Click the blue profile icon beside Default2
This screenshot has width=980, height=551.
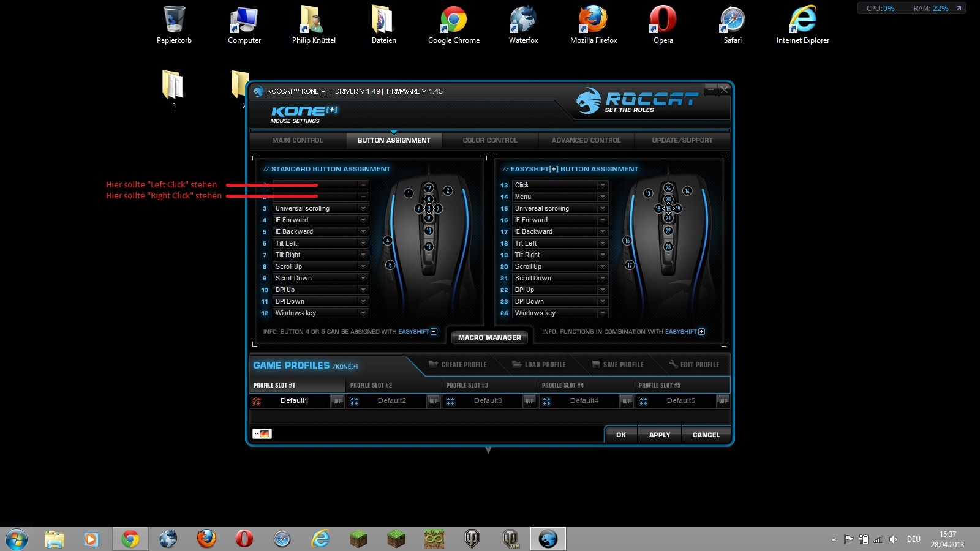(354, 401)
